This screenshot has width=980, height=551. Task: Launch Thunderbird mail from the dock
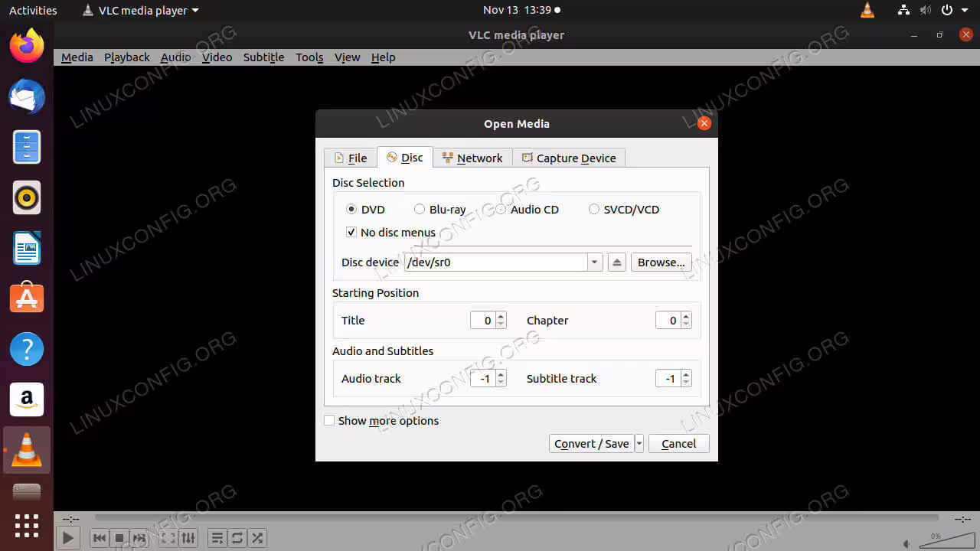27,96
